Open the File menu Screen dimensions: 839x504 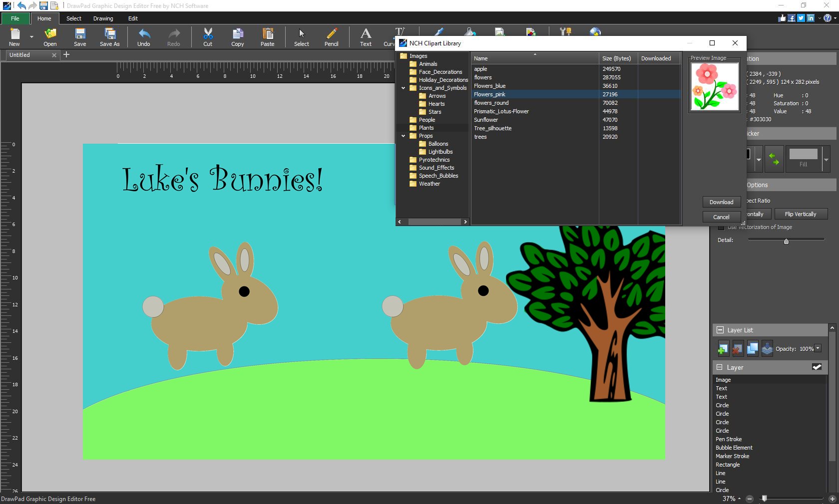click(x=14, y=18)
